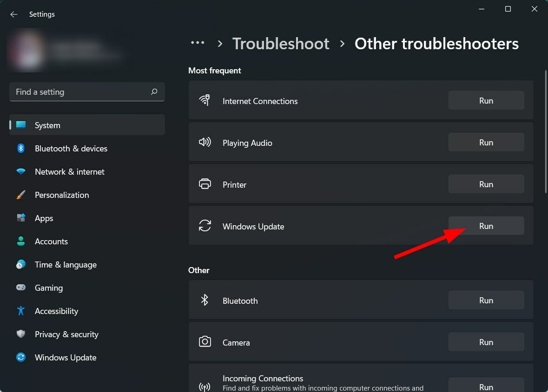
Task: Run the Camera troubleshooter
Action: coord(486,342)
